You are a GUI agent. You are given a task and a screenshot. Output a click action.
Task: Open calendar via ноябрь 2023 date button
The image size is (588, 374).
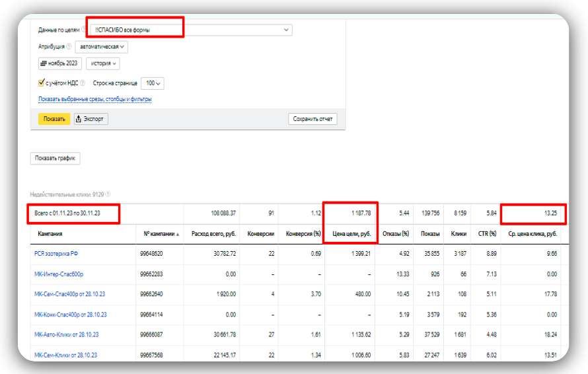pos(59,63)
